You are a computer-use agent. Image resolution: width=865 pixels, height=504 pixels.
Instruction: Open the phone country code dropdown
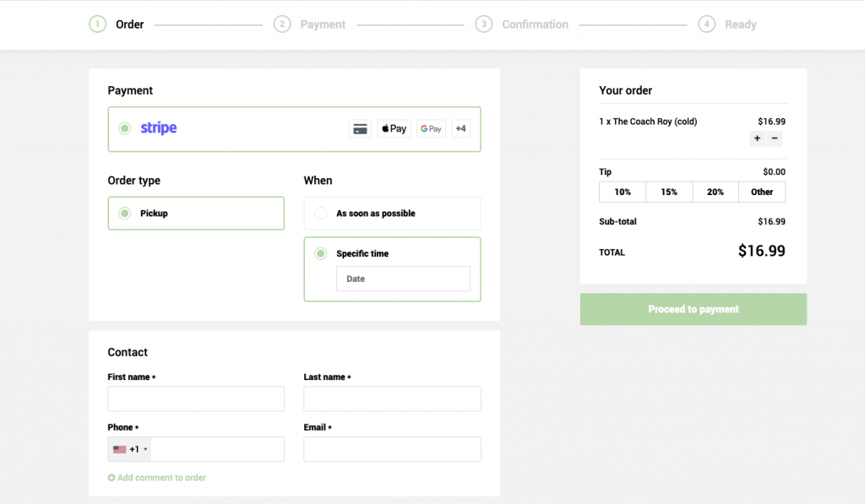(x=130, y=449)
